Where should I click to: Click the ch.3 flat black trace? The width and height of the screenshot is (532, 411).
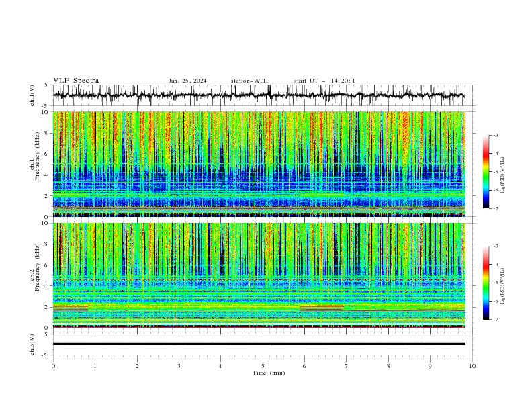pos(259,344)
